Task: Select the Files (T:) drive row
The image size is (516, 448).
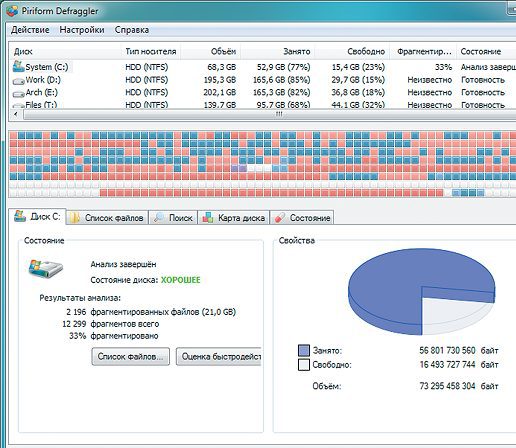Action: pos(263,105)
